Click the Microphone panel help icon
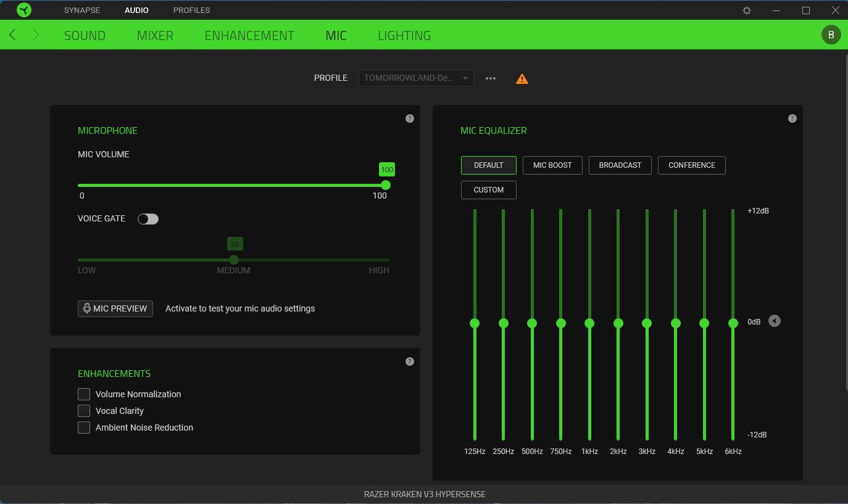Viewport: 848px width, 504px height. click(410, 118)
